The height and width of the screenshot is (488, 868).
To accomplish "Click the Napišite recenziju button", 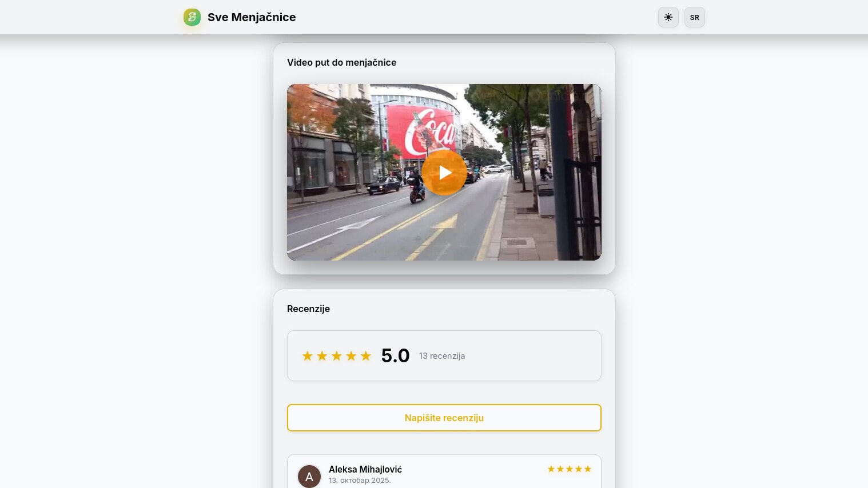I will click(x=444, y=418).
